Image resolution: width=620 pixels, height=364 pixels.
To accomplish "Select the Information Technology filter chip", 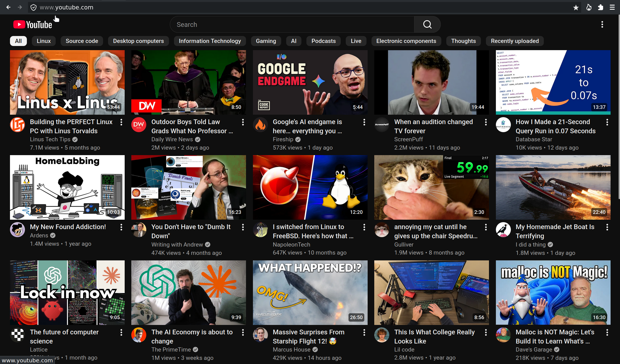I will click(210, 41).
